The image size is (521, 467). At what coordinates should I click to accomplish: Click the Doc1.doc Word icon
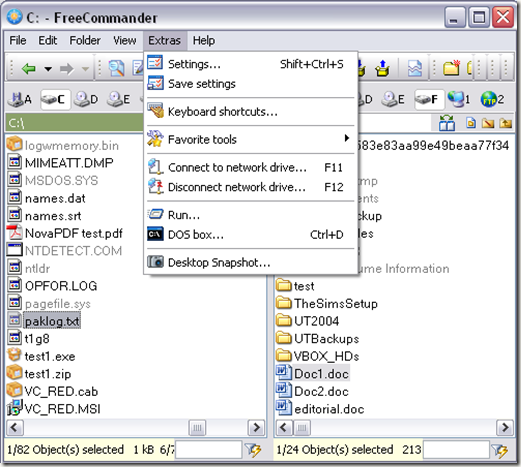coord(284,373)
